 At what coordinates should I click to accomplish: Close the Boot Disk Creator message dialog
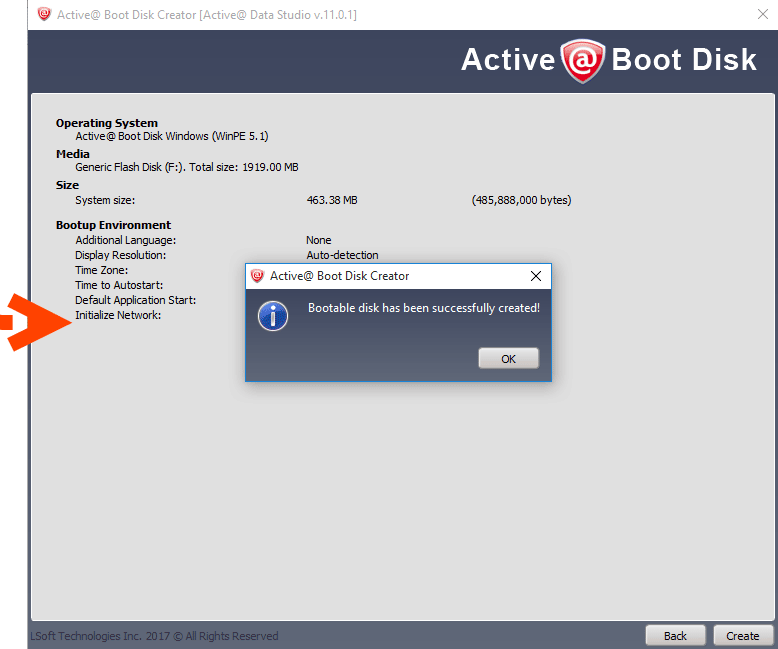[536, 276]
